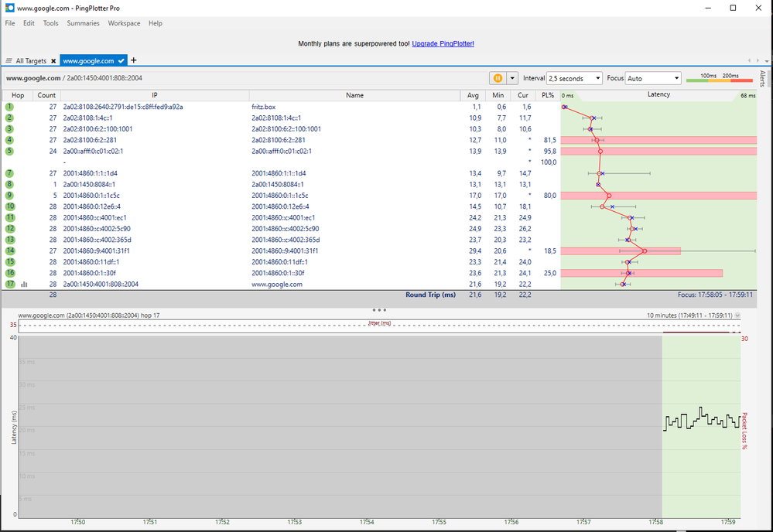The image size is (773, 532).
Task: Click the 100ms/200ms latency color scale
Action: pos(719,78)
